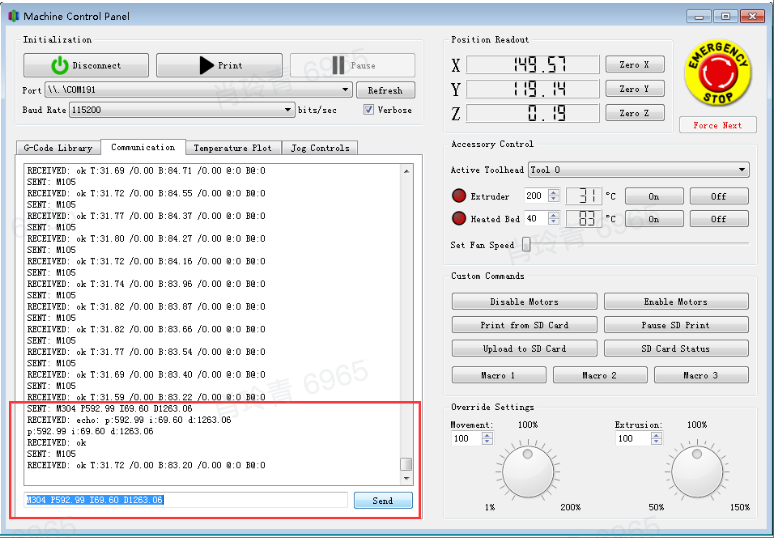
Task: Click the Zero X button
Action: [x=634, y=65]
